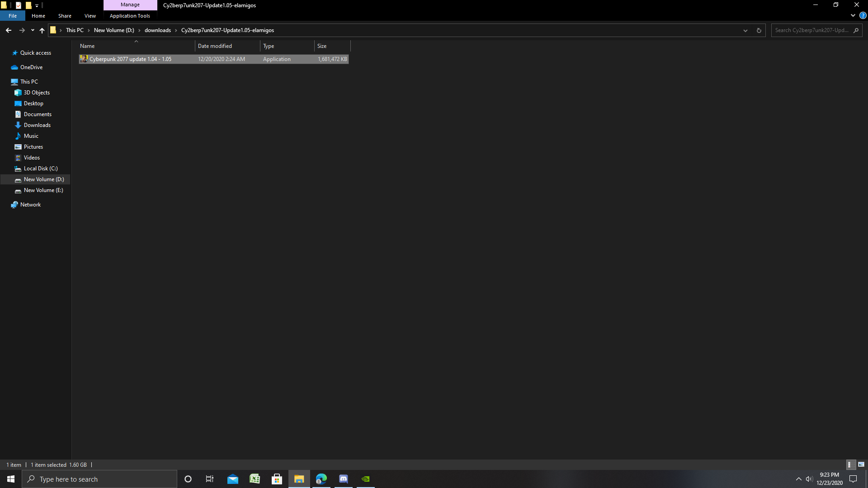
Task: Switch to large thumbnails view icon
Action: coord(861,465)
